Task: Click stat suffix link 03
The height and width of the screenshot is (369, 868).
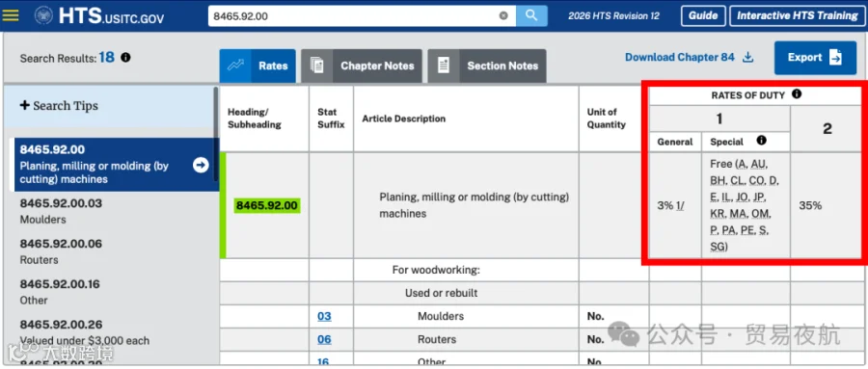Action: [x=324, y=316]
